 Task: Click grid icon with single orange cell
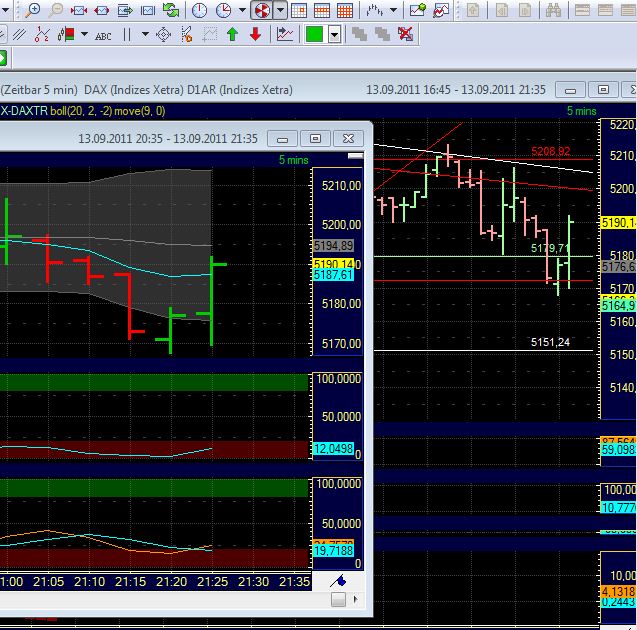pyautogui.click(x=299, y=10)
